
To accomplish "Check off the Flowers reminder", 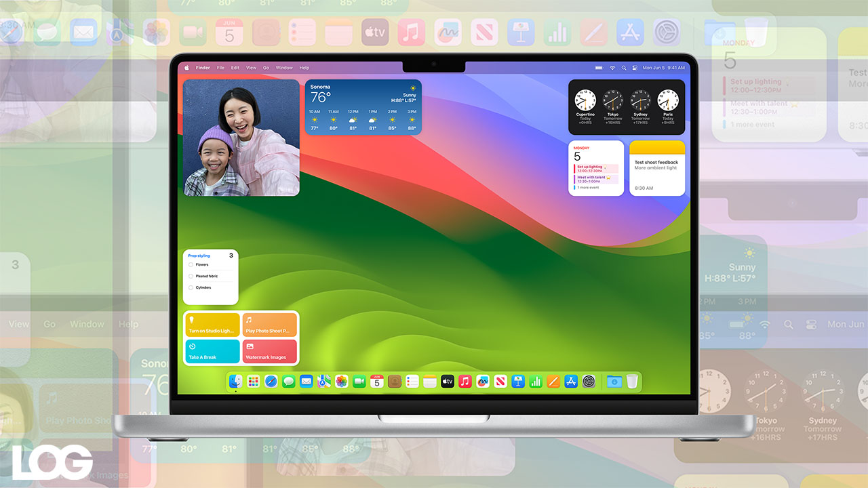I will (191, 265).
